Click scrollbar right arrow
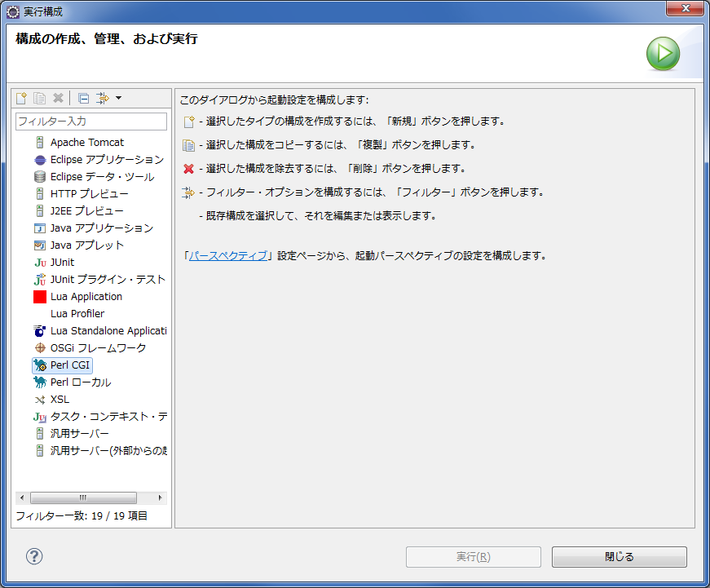This screenshot has width=710, height=588. [x=161, y=497]
